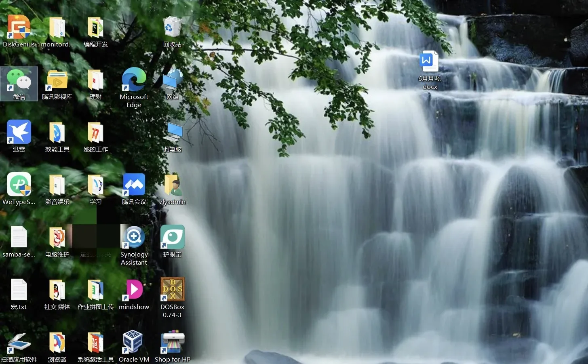The width and height of the screenshot is (588, 364).
Task: Select the WeTypeS... installer icon
Action: pyautogui.click(x=19, y=184)
